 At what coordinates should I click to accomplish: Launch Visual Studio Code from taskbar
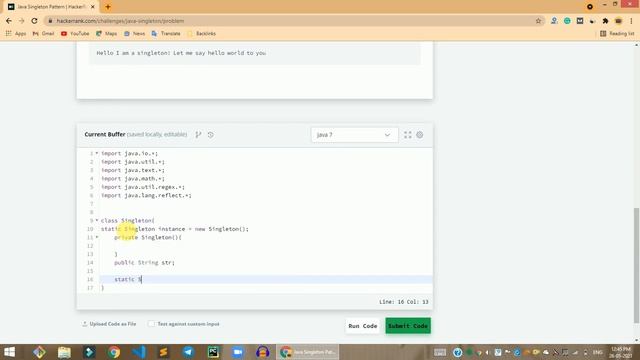(x=139, y=352)
